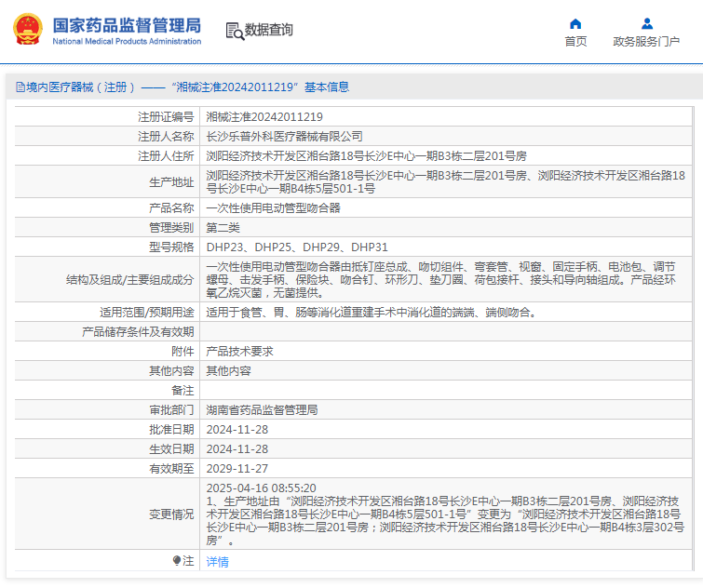Click 批准日期 label
Image resolution: width=703 pixels, height=588 pixels.
[171, 430]
